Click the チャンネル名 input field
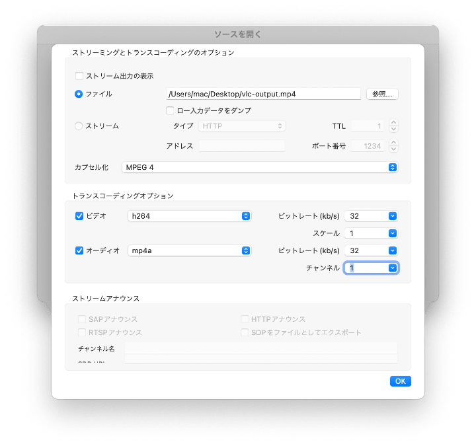 pos(261,348)
